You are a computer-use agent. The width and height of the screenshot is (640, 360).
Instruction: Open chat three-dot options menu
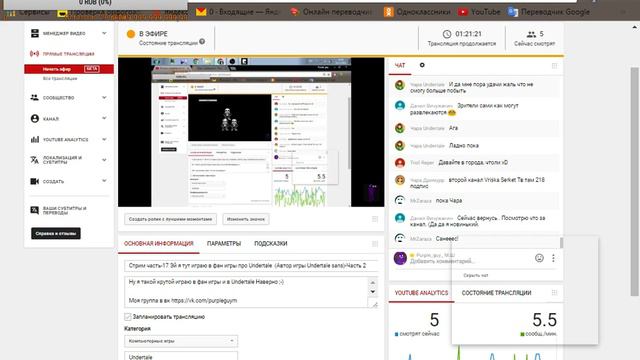(553, 258)
